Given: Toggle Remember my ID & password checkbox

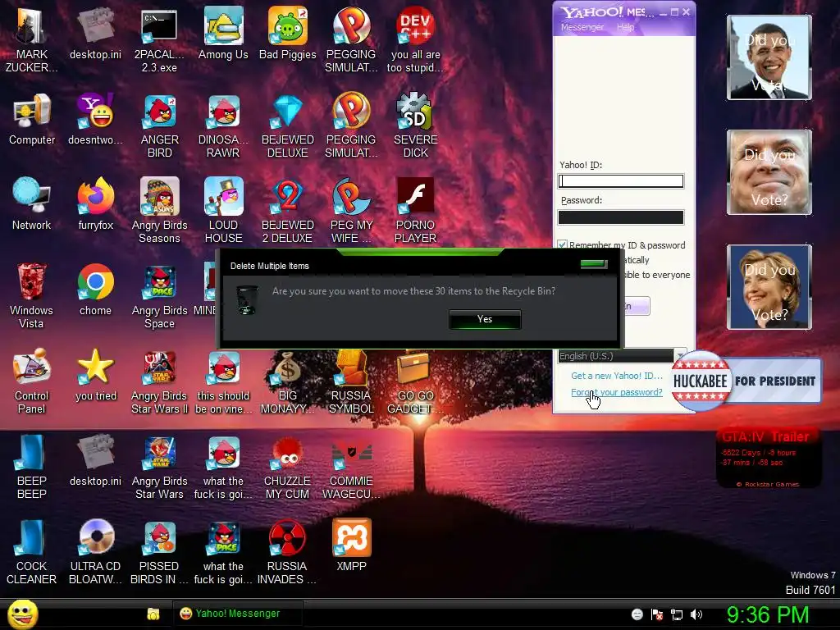Looking at the screenshot, I should pyautogui.click(x=563, y=244).
